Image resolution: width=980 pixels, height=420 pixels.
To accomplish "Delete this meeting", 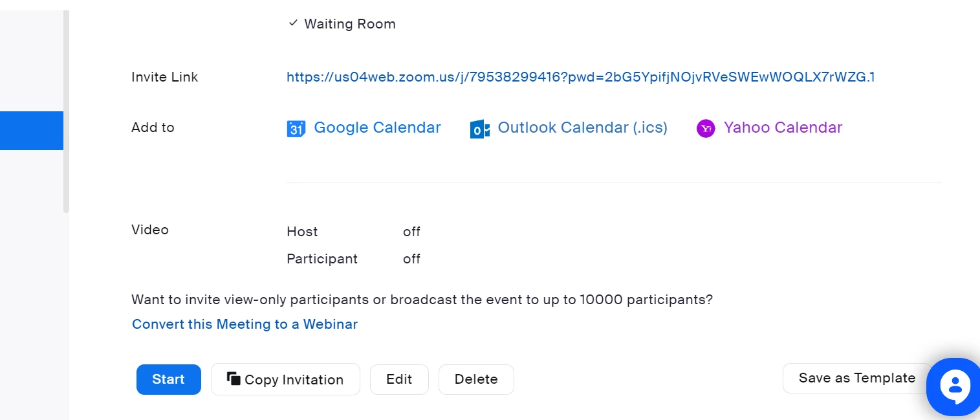I will (476, 379).
